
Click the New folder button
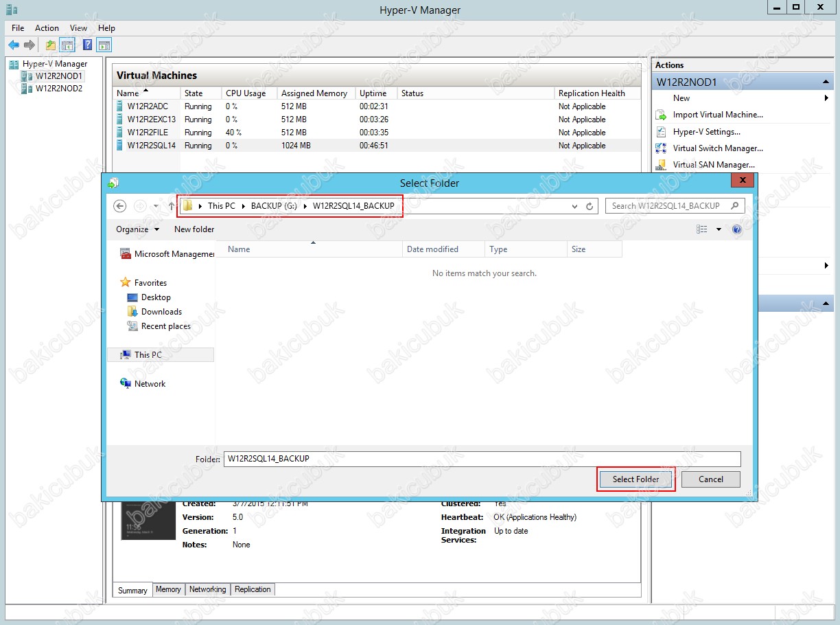pos(194,229)
